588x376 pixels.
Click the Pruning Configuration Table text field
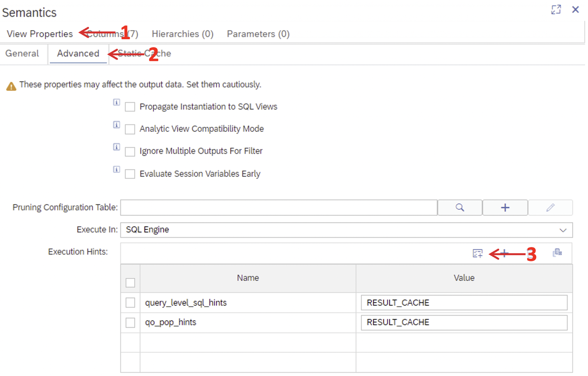point(278,208)
